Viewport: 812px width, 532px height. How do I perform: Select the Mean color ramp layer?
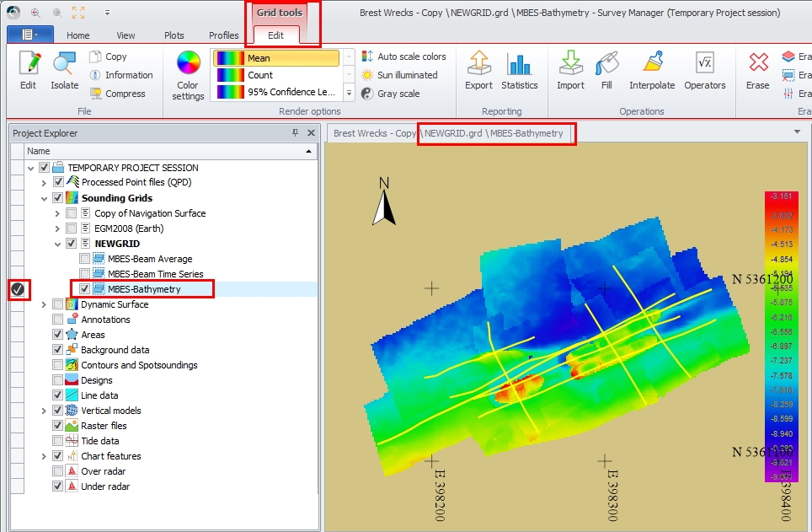[275, 58]
